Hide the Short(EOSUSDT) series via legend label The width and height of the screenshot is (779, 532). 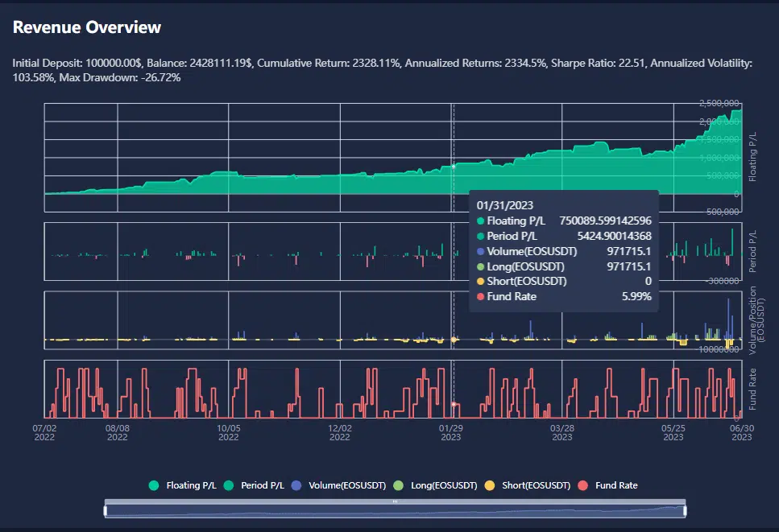pos(535,485)
